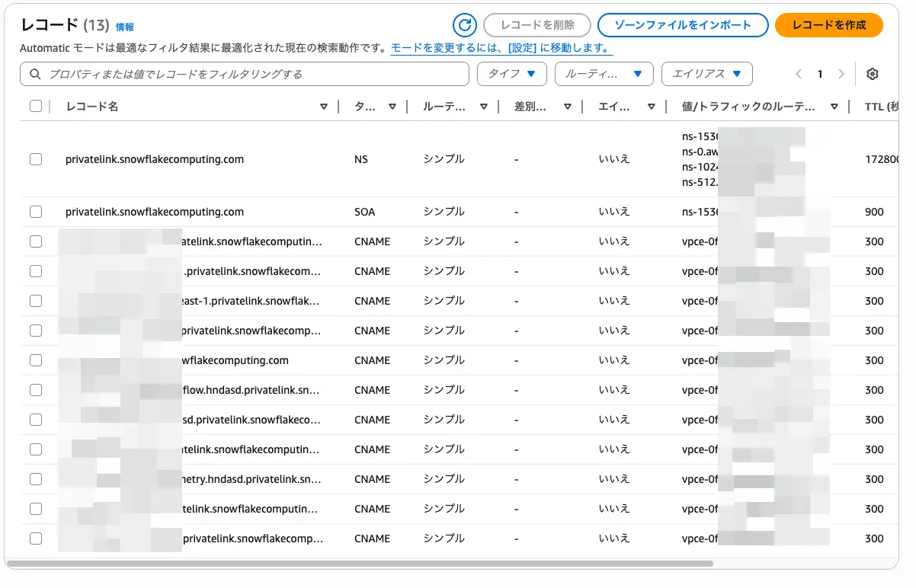This screenshot has height=588, width=916.
Task: Sort records by レコード名 column arrow
Action: point(324,107)
